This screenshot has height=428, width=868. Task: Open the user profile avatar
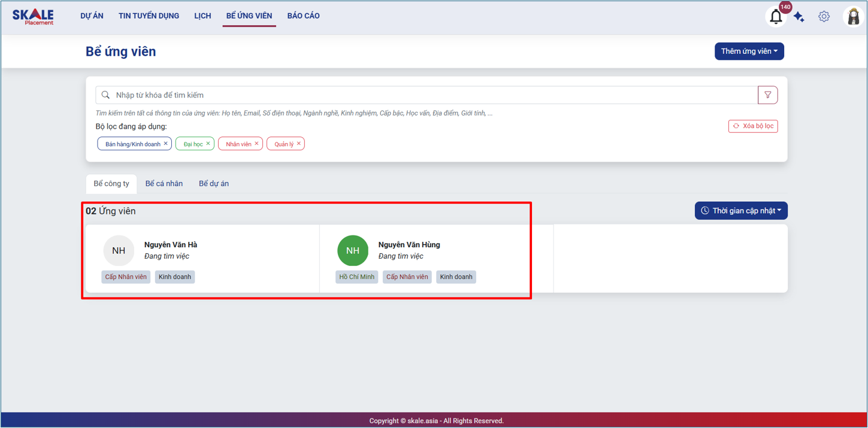coord(852,17)
